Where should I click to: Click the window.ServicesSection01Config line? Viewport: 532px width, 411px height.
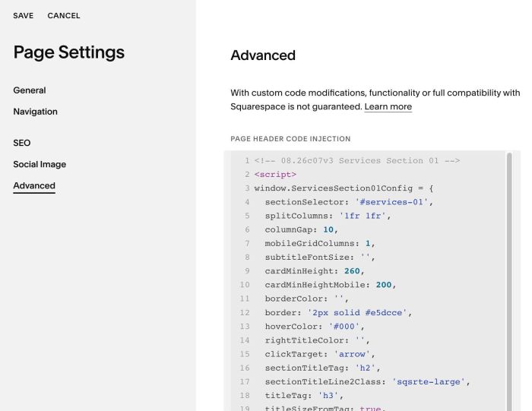click(344, 188)
